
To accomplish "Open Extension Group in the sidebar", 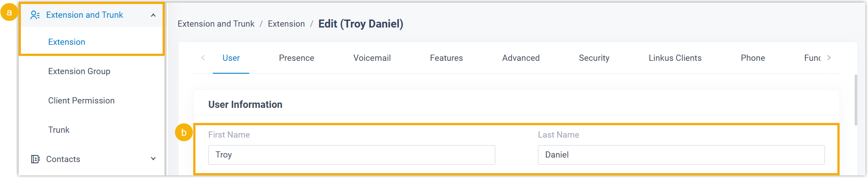I will point(79,71).
